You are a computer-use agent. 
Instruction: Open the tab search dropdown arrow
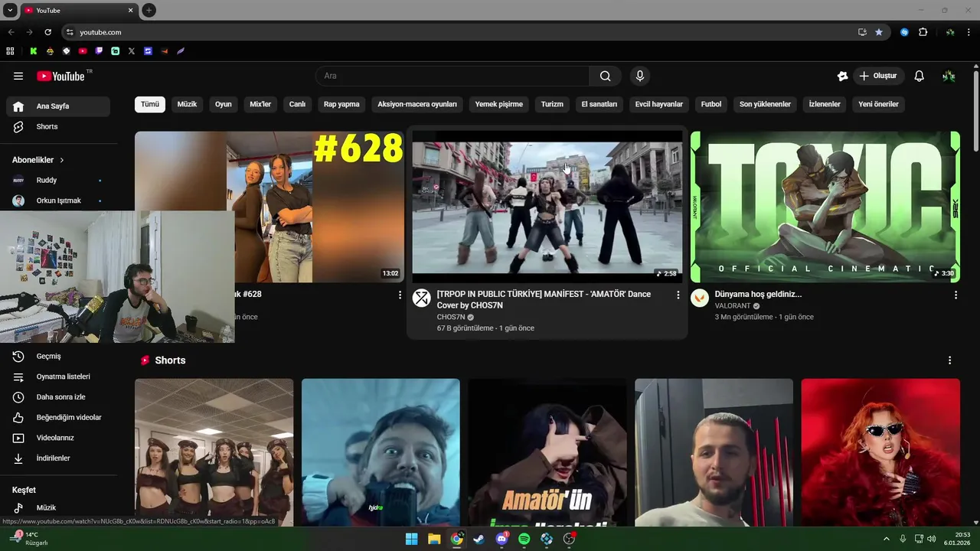coord(10,10)
